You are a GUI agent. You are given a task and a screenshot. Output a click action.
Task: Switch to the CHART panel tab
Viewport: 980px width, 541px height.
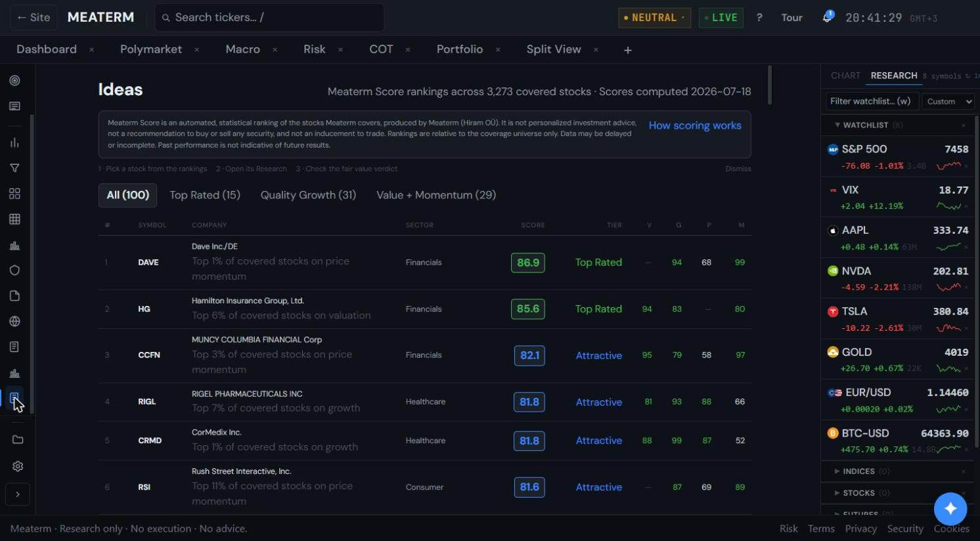click(x=845, y=76)
